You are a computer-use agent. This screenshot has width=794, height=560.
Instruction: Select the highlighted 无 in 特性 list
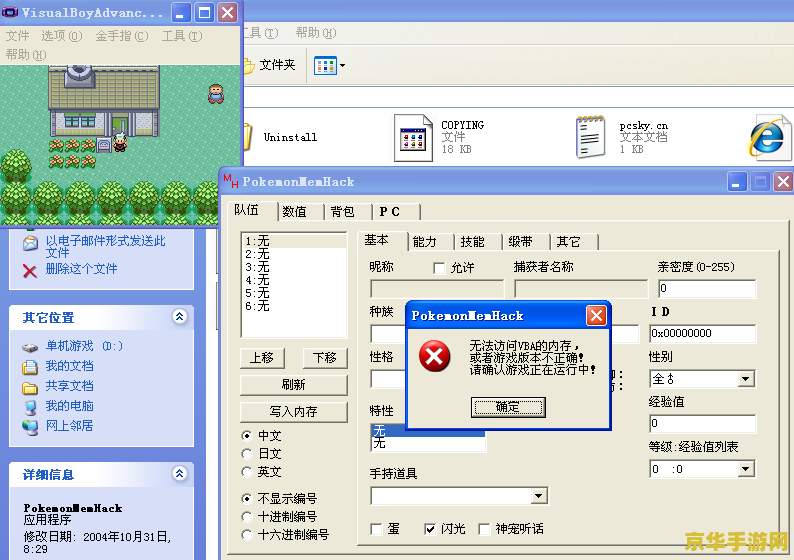click(x=427, y=431)
